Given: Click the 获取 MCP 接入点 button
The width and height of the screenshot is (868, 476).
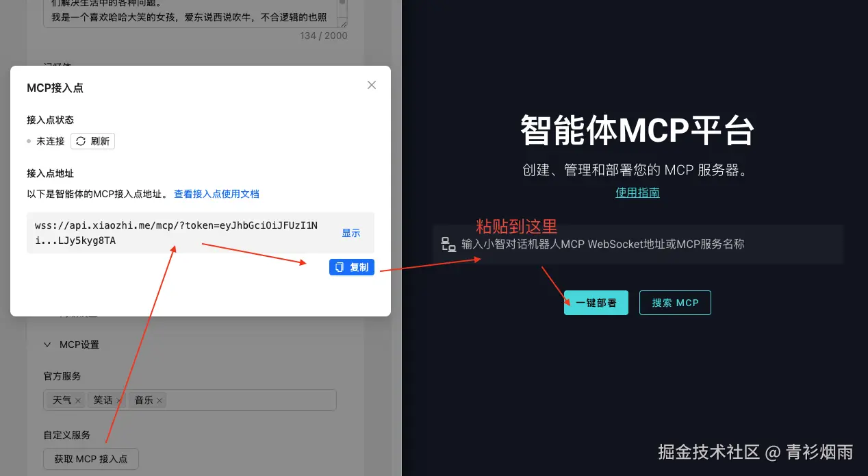Looking at the screenshot, I should coord(91,459).
